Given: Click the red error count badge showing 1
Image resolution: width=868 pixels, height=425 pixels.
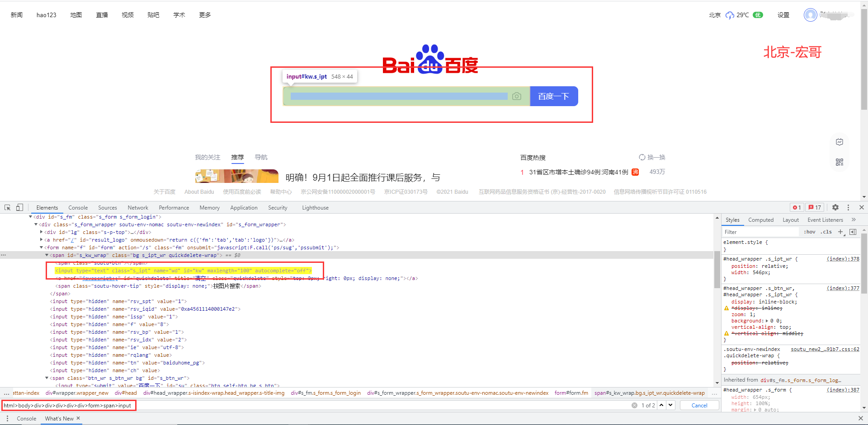Looking at the screenshot, I should (797, 208).
